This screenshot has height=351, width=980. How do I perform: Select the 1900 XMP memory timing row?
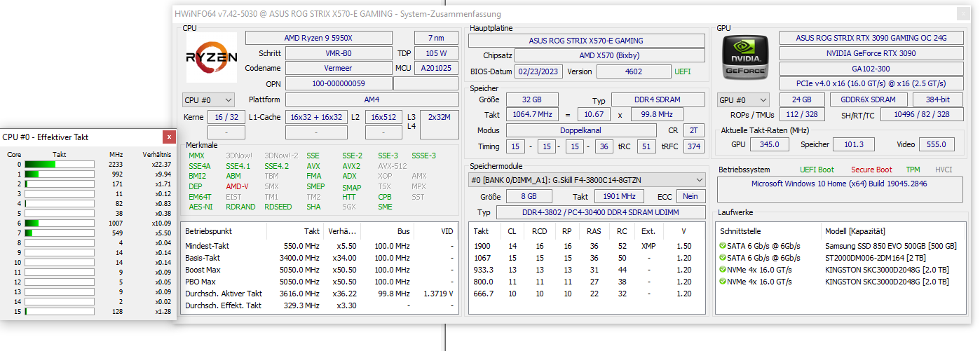click(587, 246)
